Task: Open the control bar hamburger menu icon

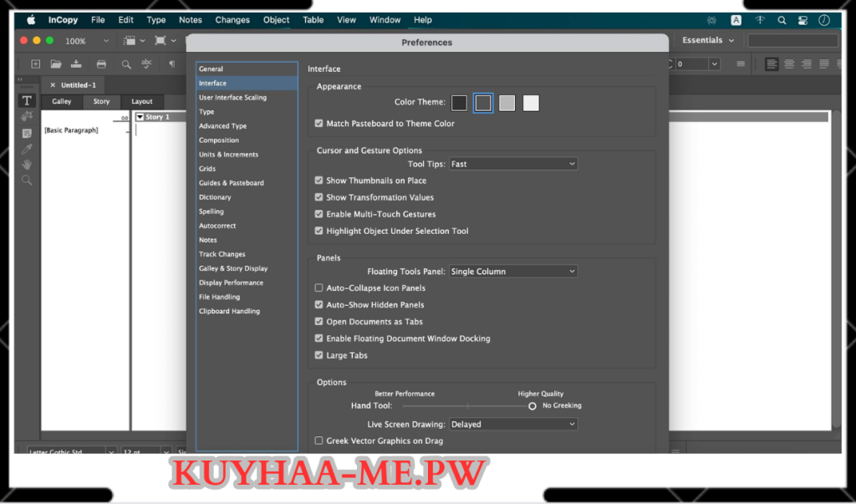Action: 741,64
